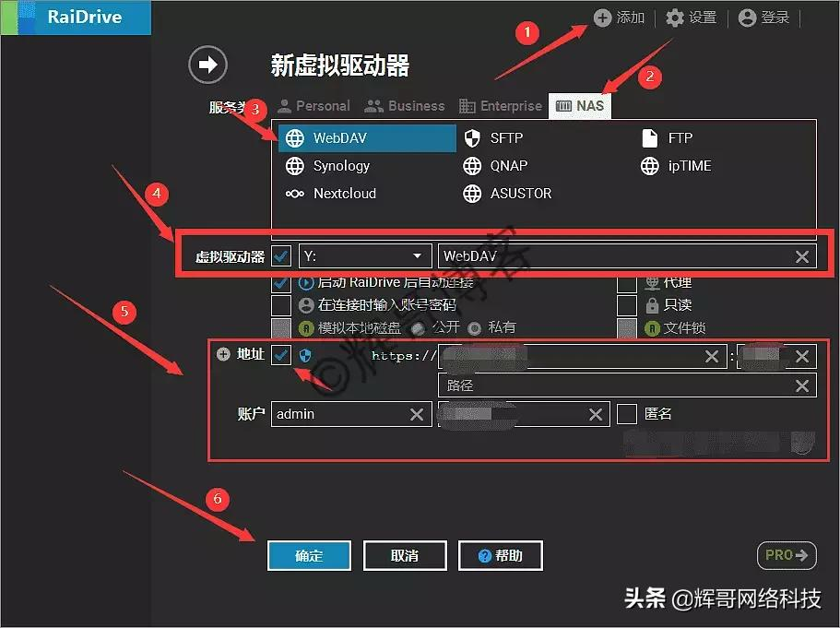Switch to the Personal tab
Image resolution: width=840 pixels, height=628 pixels.
pyautogui.click(x=314, y=106)
